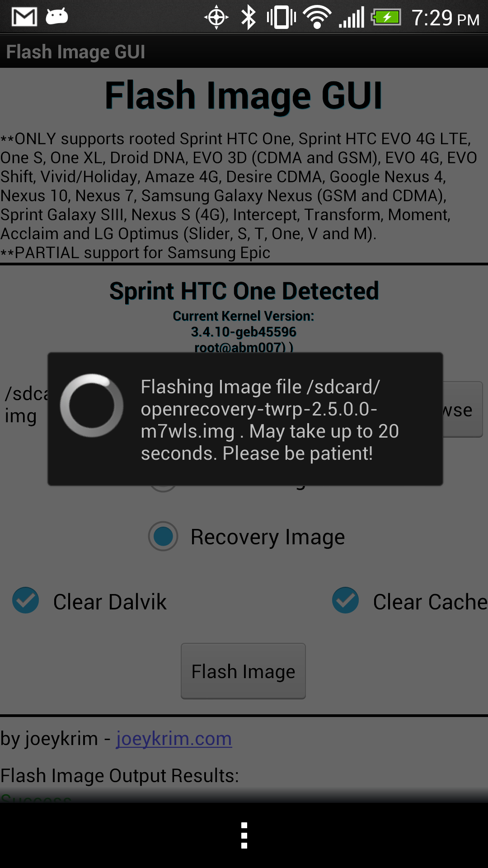The width and height of the screenshot is (488, 868).
Task: Toggle the Clear Cache checkbox
Action: click(x=346, y=600)
